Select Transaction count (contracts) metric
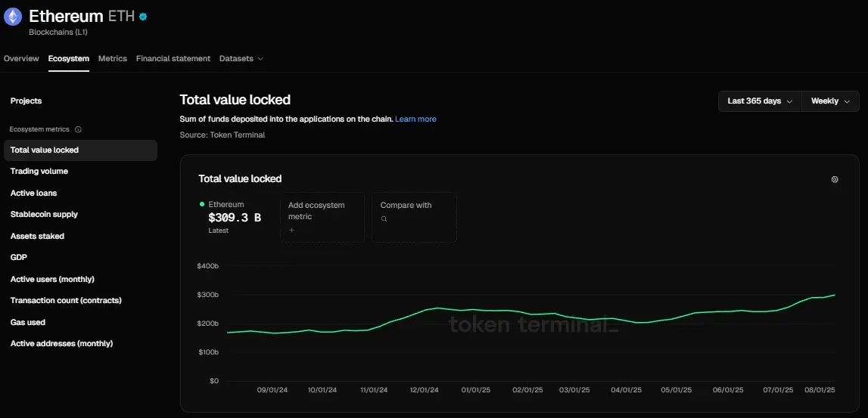The width and height of the screenshot is (868, 418). pyautogui.click(x=66, y=300)
